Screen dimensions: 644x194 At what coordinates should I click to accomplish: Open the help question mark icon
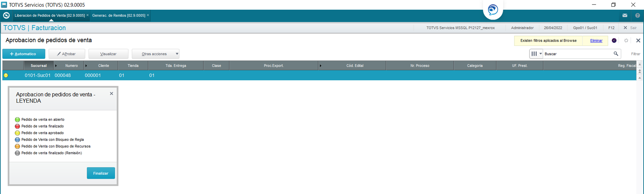[638, 15]
